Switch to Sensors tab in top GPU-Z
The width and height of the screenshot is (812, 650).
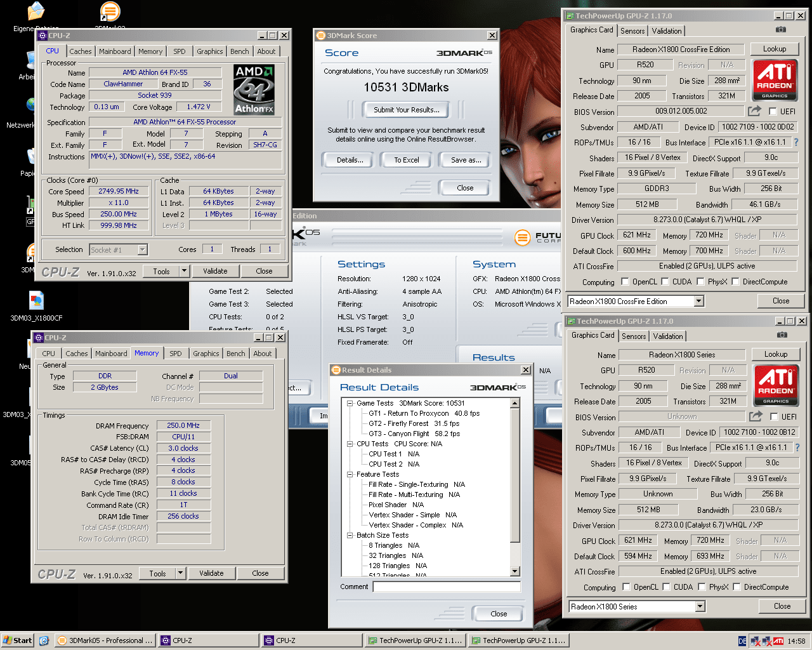tap(632, 30)
